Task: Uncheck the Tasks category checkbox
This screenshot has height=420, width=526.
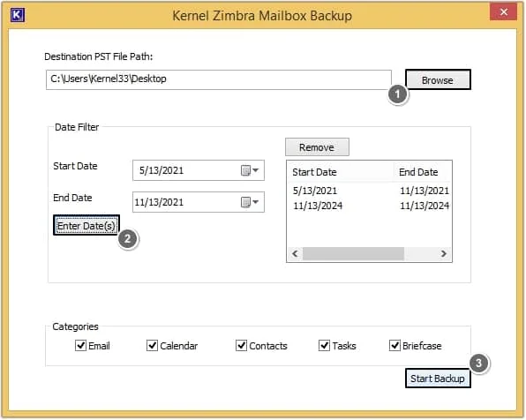Action: 325,345
